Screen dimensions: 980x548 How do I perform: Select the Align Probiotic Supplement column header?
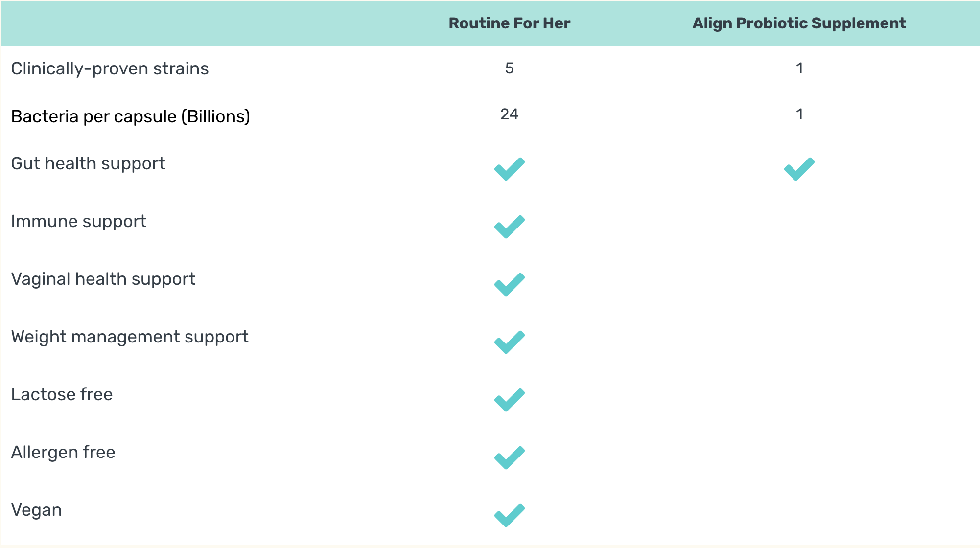click(x=799, y=23)
